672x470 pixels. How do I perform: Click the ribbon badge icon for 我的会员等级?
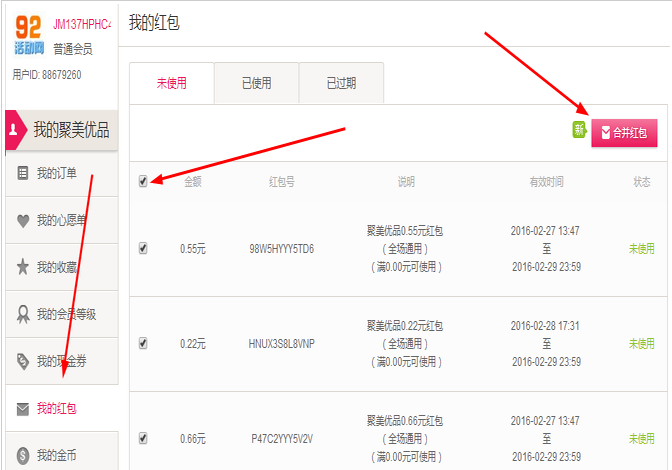point(23,314)
